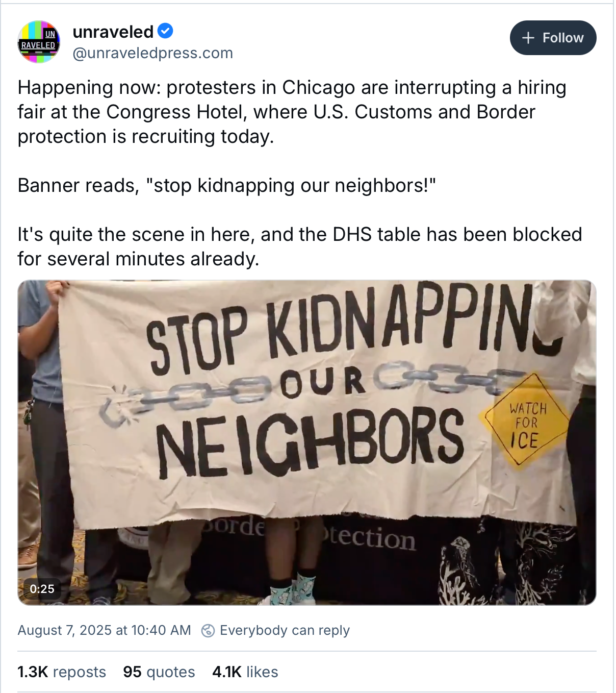
Task: Click the DHS table blocked paragraph
Action: pos(300,246)
